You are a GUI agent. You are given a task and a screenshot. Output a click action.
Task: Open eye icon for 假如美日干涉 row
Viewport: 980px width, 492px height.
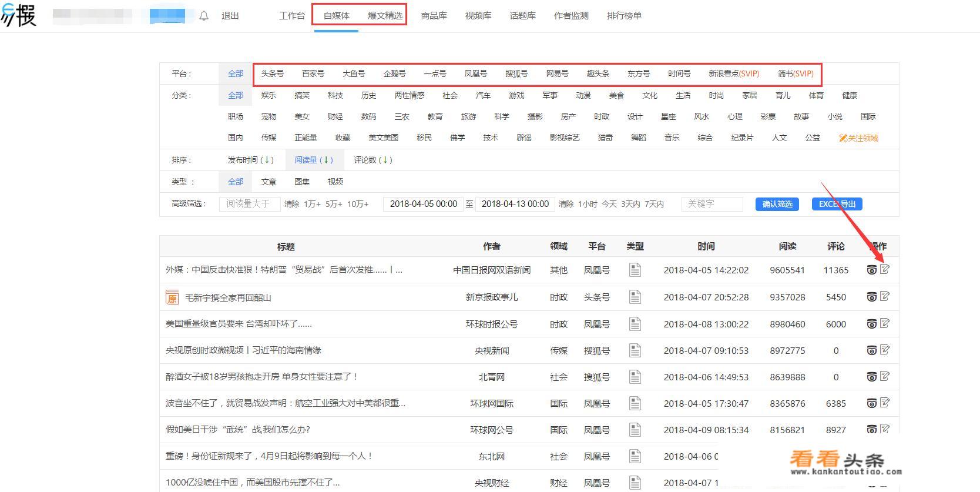tap(872, 430)
